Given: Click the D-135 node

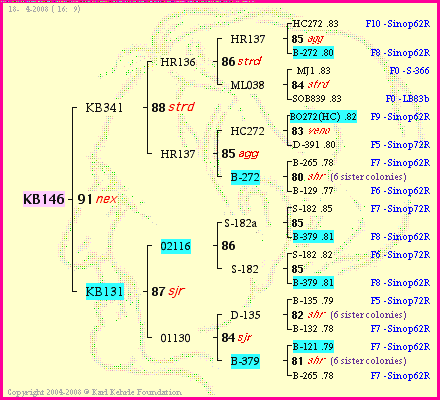Looking at the screenshot, I should click(x=245, y=315).
